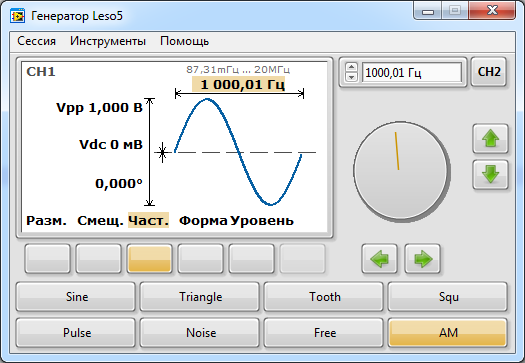The height and width of the screenshot is (363, 525).
Task: Click the 1000,01 Гц frequency input field
Action: [411, 72]
